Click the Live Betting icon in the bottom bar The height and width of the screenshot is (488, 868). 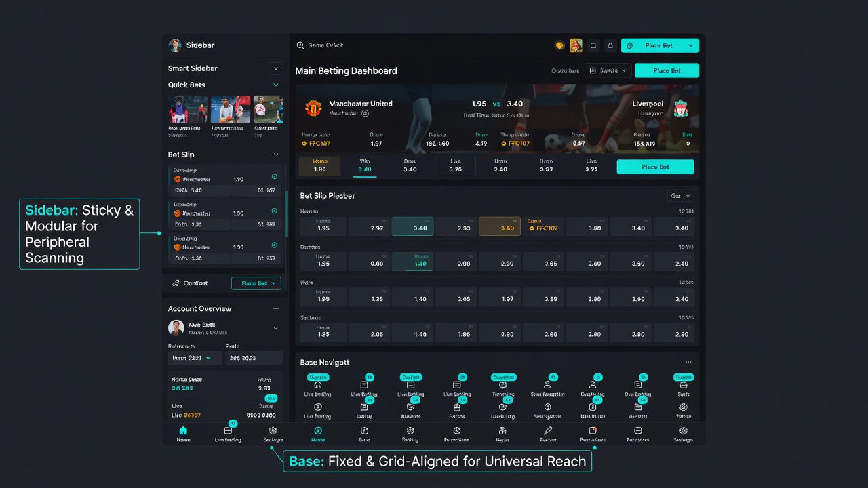click(x=228, y=430)
